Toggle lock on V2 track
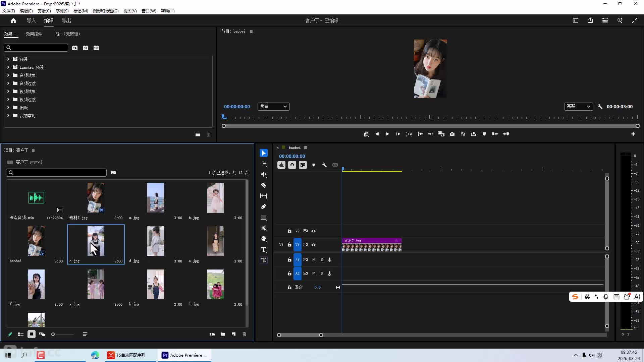This screenshot has height=362, width=644. pos(289,231)
